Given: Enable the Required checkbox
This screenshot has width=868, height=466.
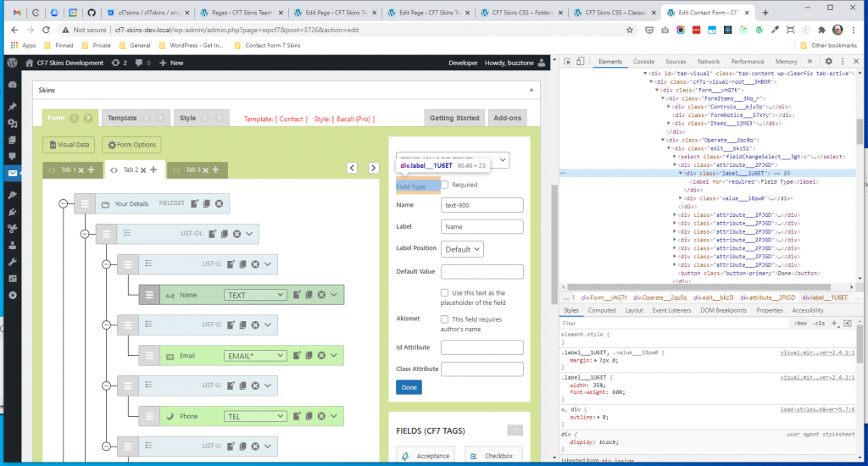Looking at the screenshot, I should pos(445,185).
